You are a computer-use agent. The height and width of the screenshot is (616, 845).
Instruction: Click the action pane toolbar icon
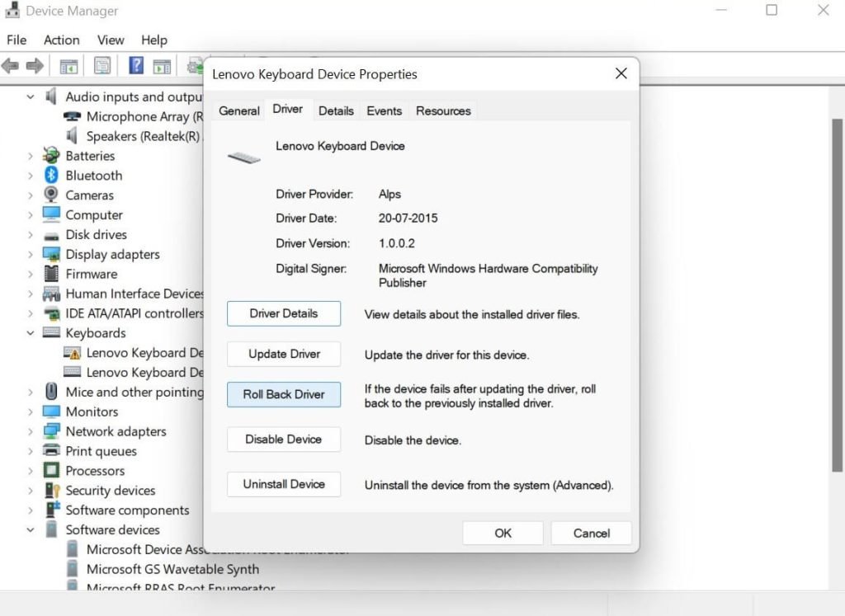(x=162, y=66)
